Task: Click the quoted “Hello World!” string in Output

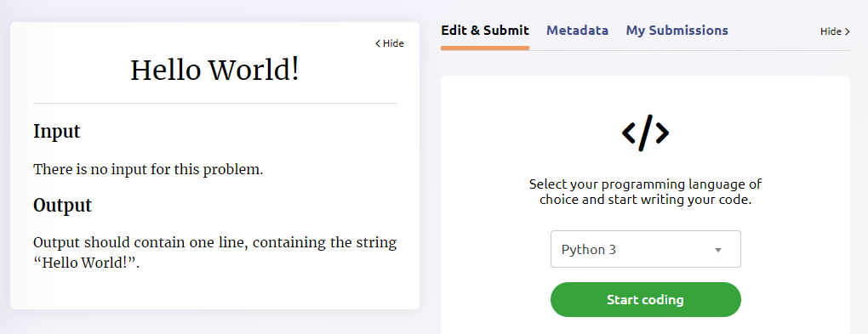Action: tap(86, 262)
